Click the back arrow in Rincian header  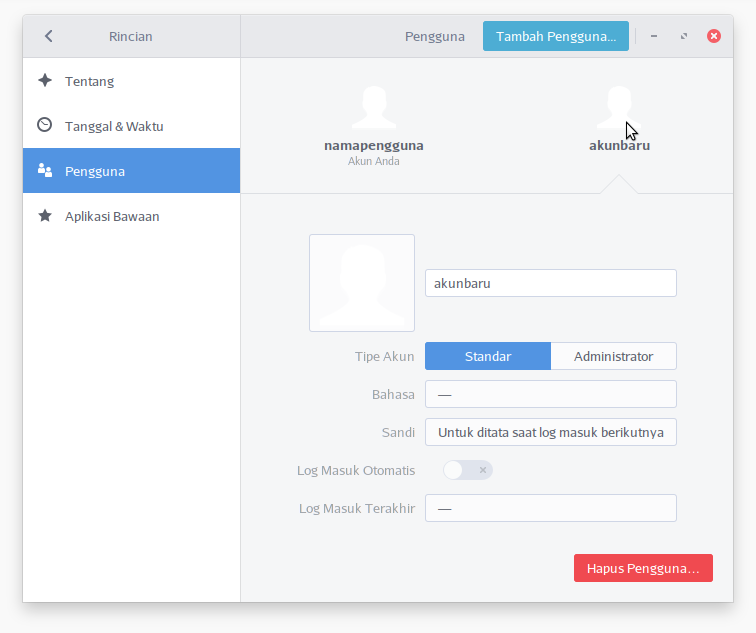pyautogui.click(x=48, y=36)
